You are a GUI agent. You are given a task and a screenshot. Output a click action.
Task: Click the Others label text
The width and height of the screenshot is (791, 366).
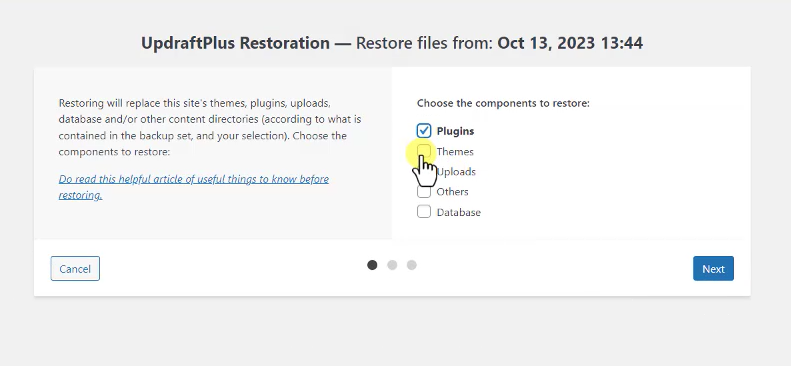453,192
